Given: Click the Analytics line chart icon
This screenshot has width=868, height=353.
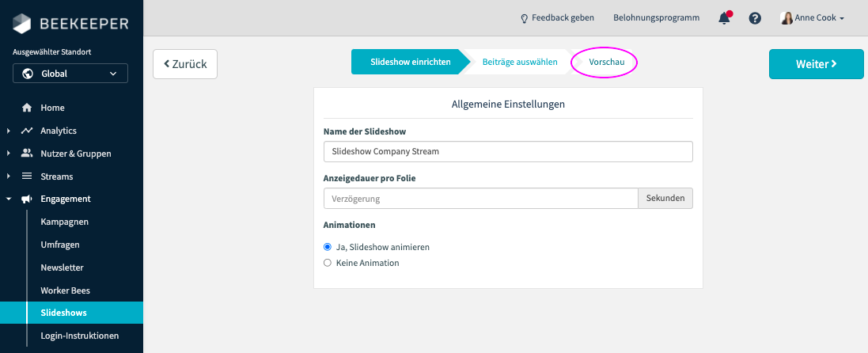Looking at the screenshot, I should 27,131.
